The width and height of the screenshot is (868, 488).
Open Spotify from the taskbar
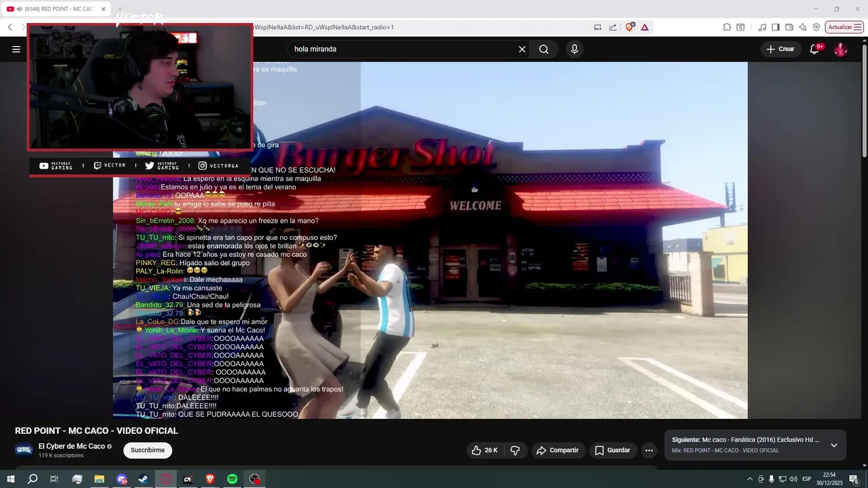click(x=232, y=479)
